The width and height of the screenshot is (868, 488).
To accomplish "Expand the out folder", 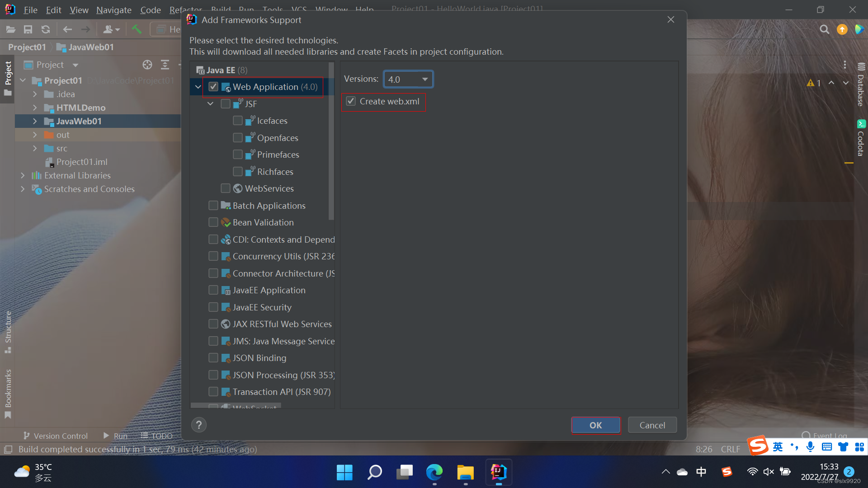I will click(x=35, y=135).
